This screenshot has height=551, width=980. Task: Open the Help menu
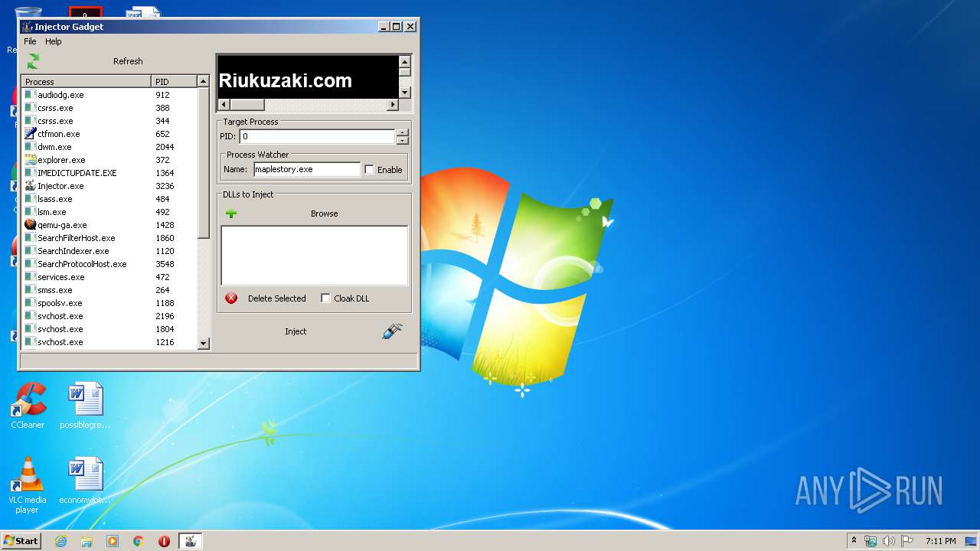click(54, 41)
